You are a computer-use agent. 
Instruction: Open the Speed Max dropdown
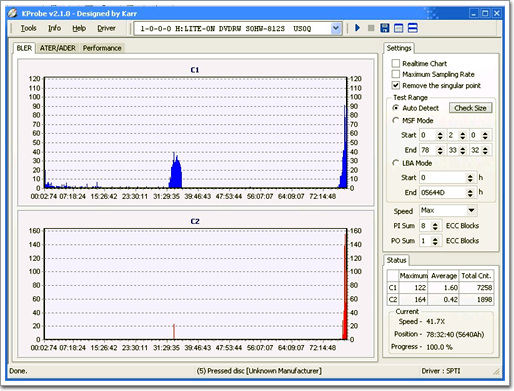click(471, 210)
